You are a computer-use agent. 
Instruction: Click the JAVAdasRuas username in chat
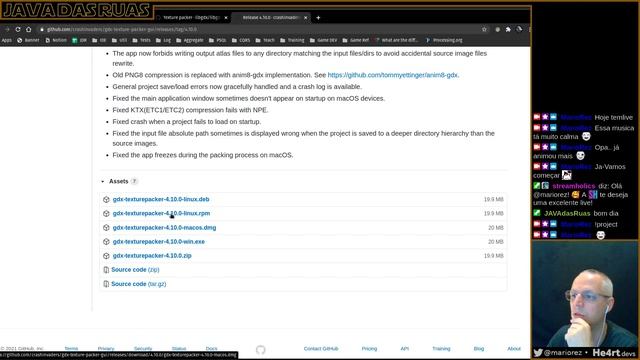click(567, 213)
